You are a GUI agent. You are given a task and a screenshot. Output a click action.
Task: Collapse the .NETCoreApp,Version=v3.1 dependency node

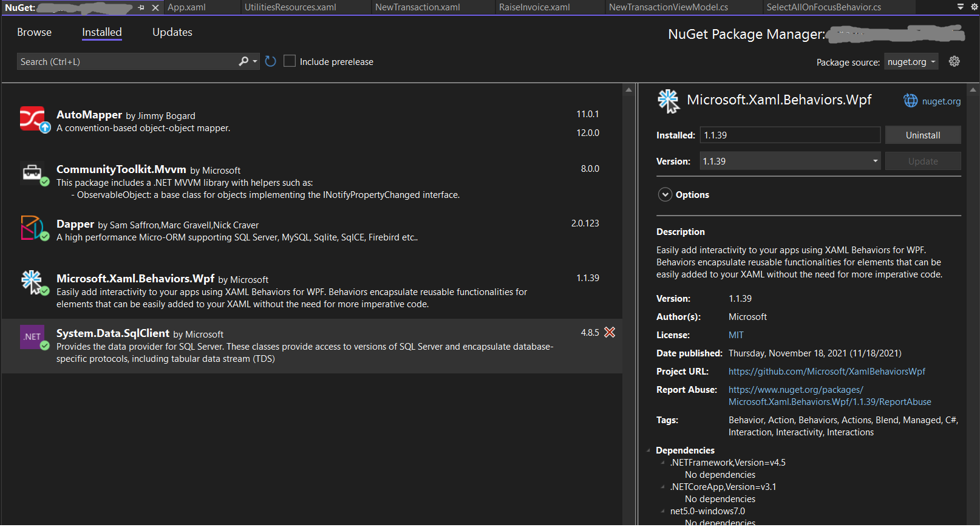[662, 487]
